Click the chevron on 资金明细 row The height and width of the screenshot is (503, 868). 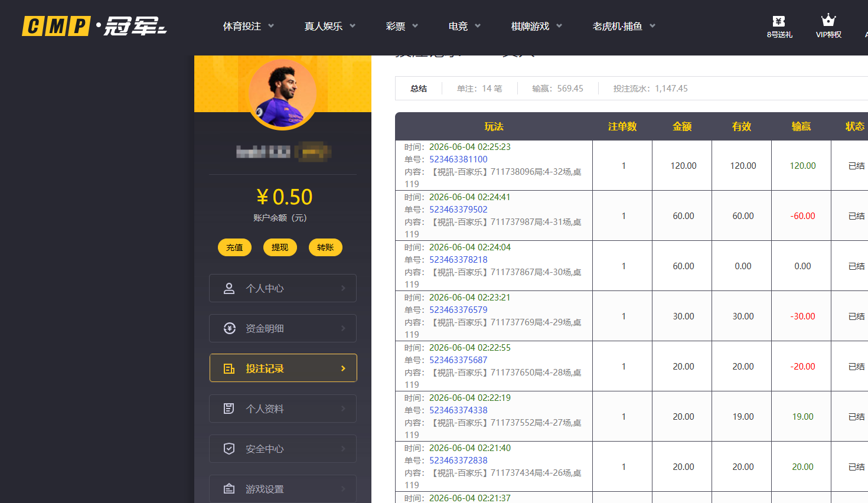tap(343, 328)
